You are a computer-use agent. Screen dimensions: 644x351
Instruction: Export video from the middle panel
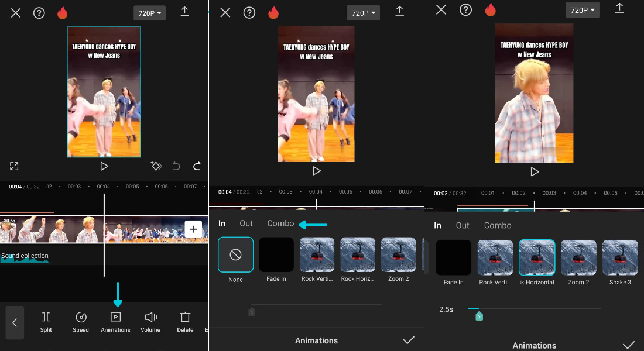pyautogui.click(x=400, y=11)
